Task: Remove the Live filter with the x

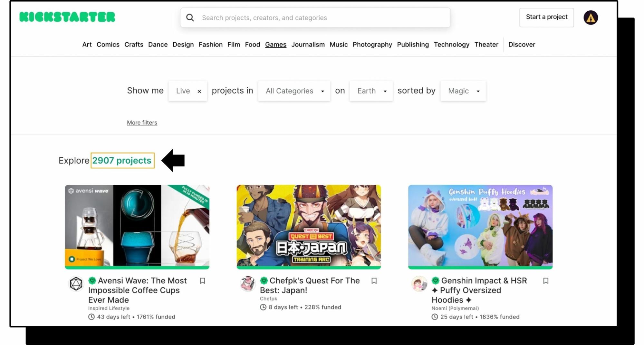Action: [x=199, y=91]
